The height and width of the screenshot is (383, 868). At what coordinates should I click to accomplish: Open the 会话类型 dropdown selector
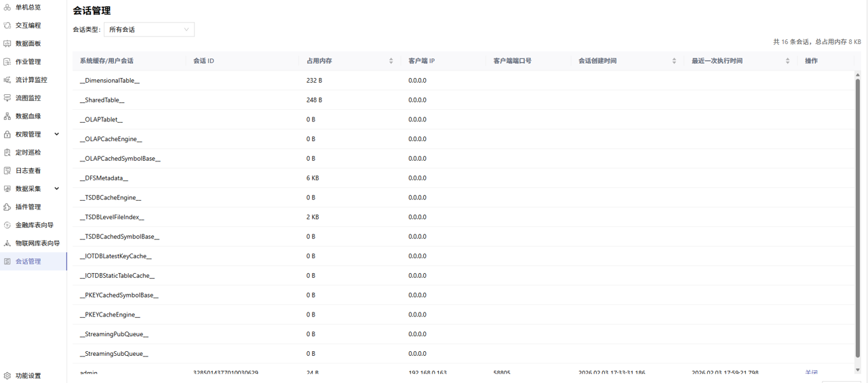coord(149,30)
